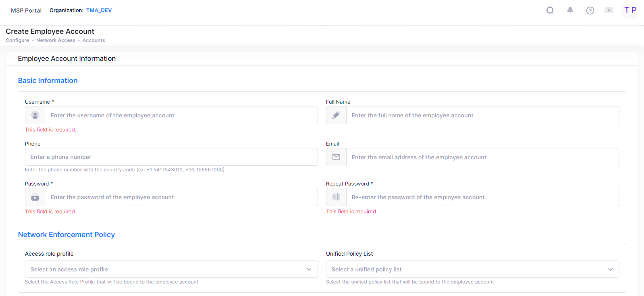Click the TMA_DEV organization link
Viewport: 644px width, 296px height.
pos(99,10)
